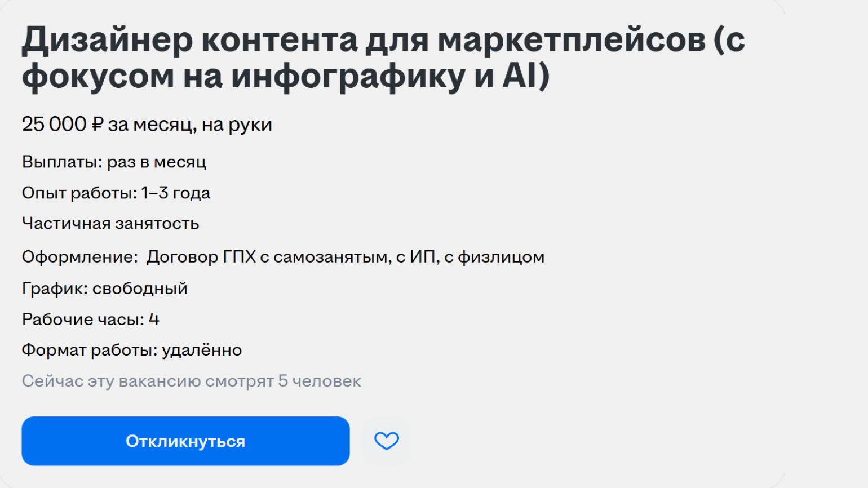868x488 pixels.
Task: Click the 'Рабочие часы: 4' line
Action: click(90, 320)
